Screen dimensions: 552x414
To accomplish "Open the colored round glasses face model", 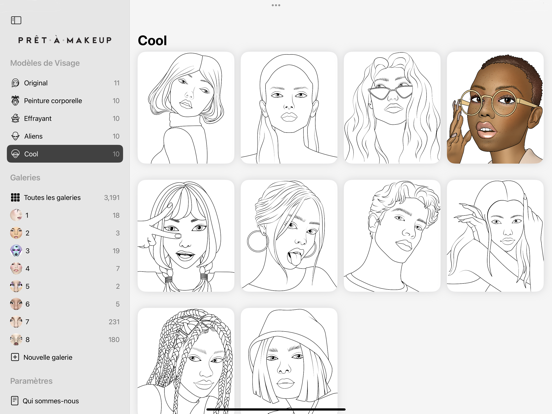I will 495,108.
